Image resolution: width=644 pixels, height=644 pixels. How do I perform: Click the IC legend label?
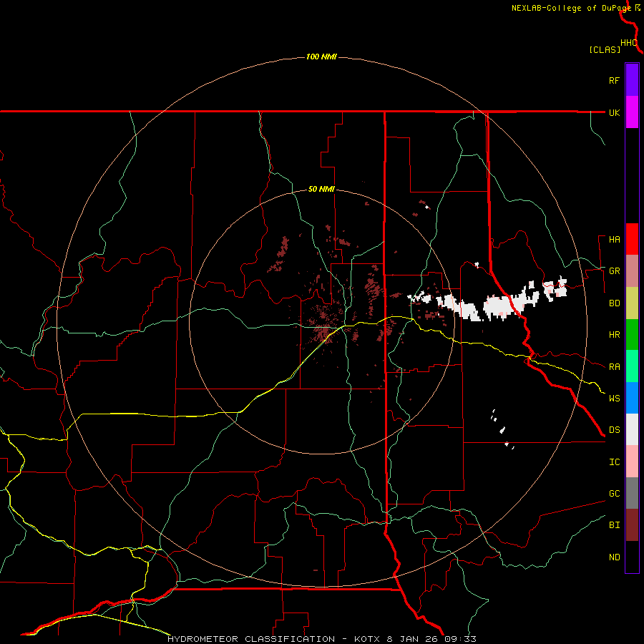click(614, 462)
